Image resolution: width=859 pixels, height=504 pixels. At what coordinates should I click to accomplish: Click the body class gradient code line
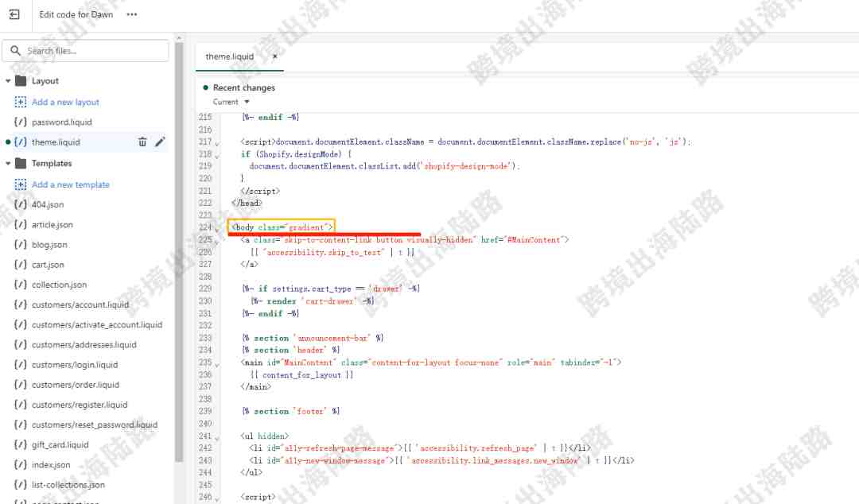coord(282,227)
